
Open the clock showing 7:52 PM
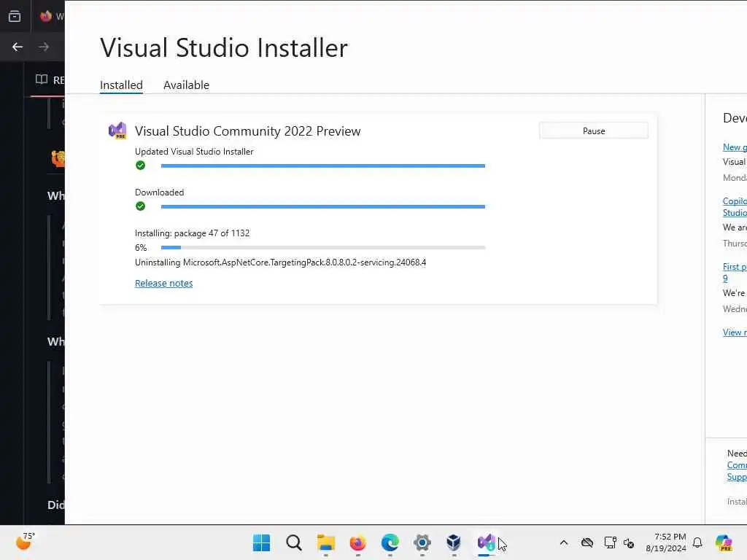(x=666, y=542)
